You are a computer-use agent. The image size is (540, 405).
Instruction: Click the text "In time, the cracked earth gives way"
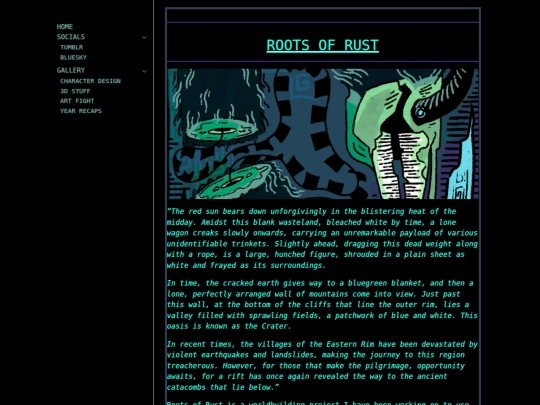pos(245,283)
